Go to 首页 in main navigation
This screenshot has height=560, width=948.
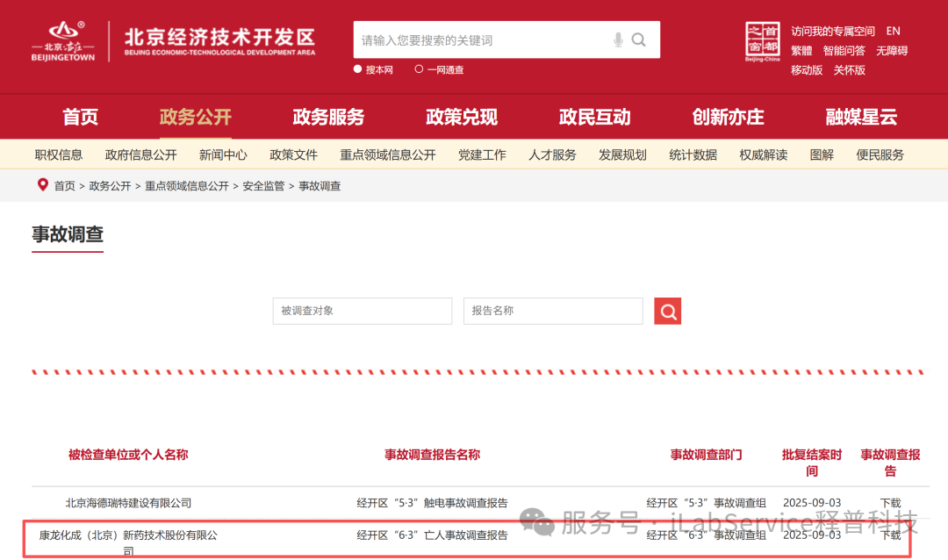80,118
